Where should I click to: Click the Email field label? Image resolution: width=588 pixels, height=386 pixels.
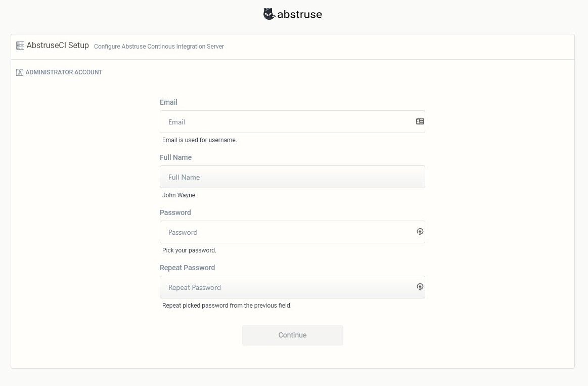(168, 102)
